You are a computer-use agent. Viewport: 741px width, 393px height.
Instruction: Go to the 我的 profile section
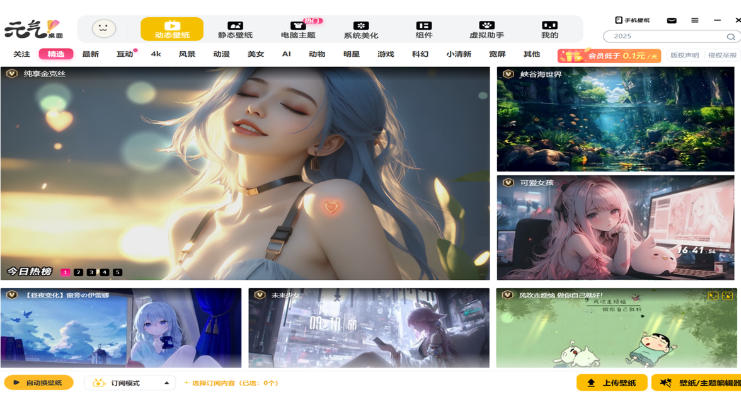[550, 29]
